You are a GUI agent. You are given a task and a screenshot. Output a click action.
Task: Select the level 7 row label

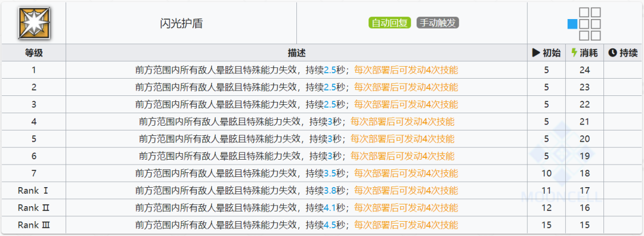pos(33,173)
